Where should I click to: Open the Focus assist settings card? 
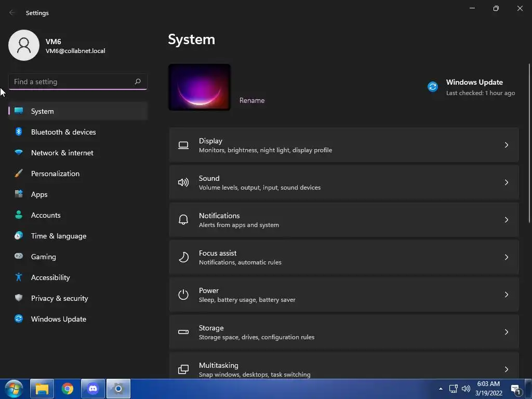[x=344, y=257]
